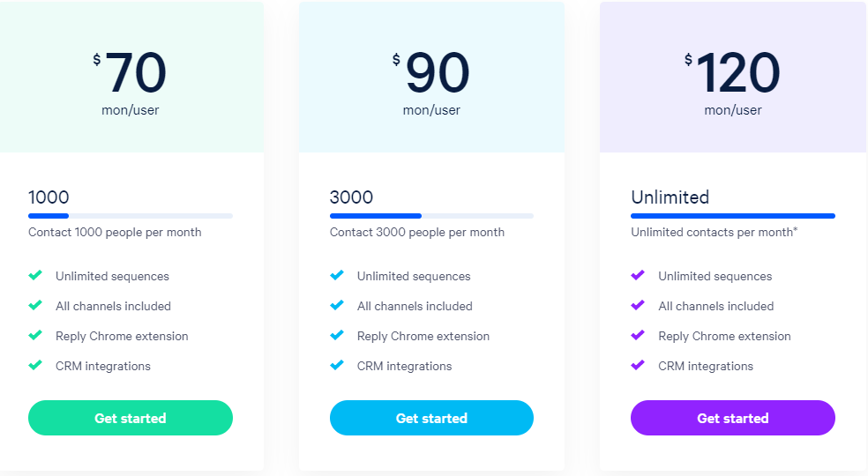The height and width of the screenshot is (476, 868).
Task: Click the purple Get started button
Action: [x=732, y=418]
